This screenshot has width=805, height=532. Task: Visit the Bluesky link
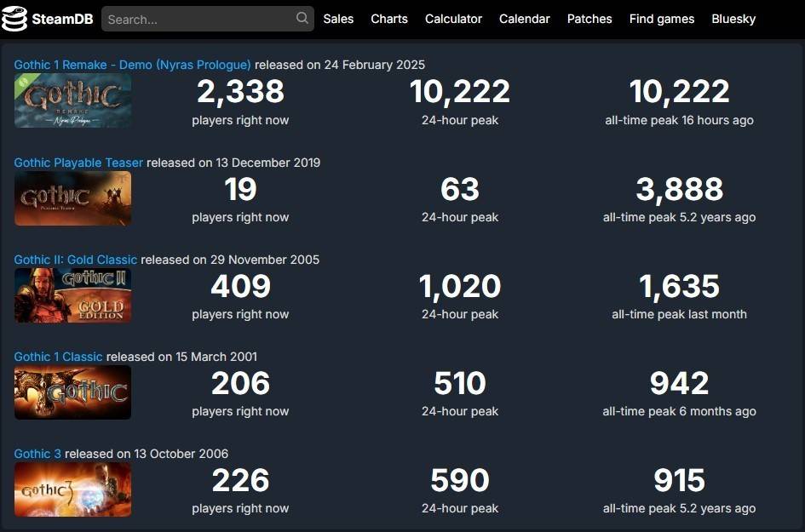coord(733,18)
